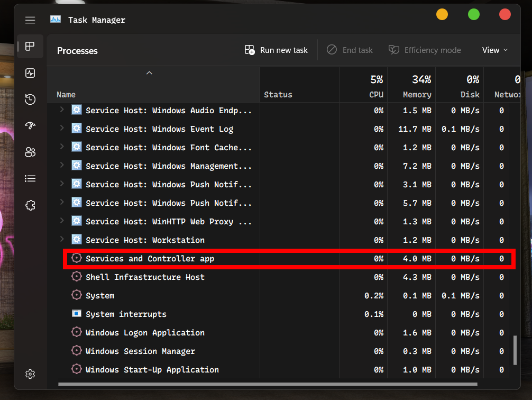This screenshot has height=400, width=532.
Task: Open the Services page in sidebar
Action: pos(30,205)
